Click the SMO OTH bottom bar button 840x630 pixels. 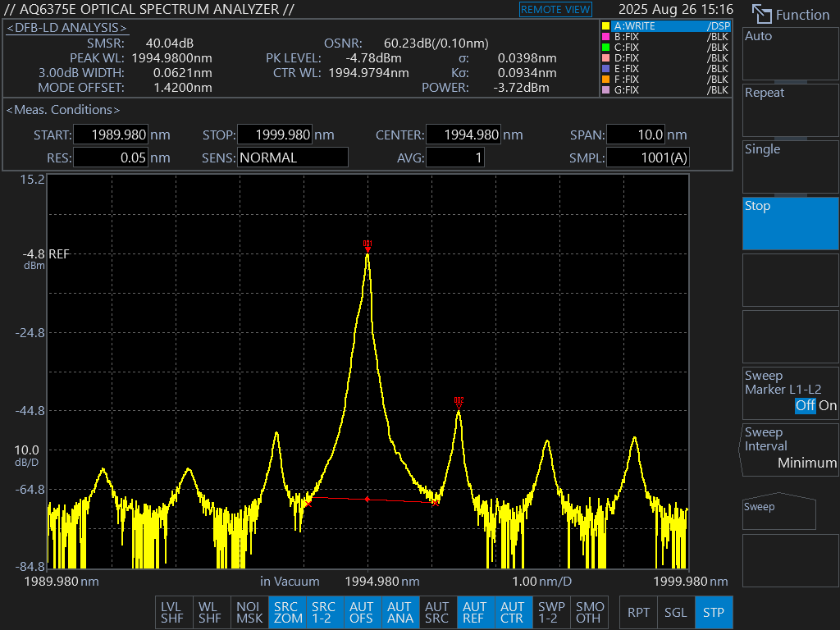(x=589, y=613)
